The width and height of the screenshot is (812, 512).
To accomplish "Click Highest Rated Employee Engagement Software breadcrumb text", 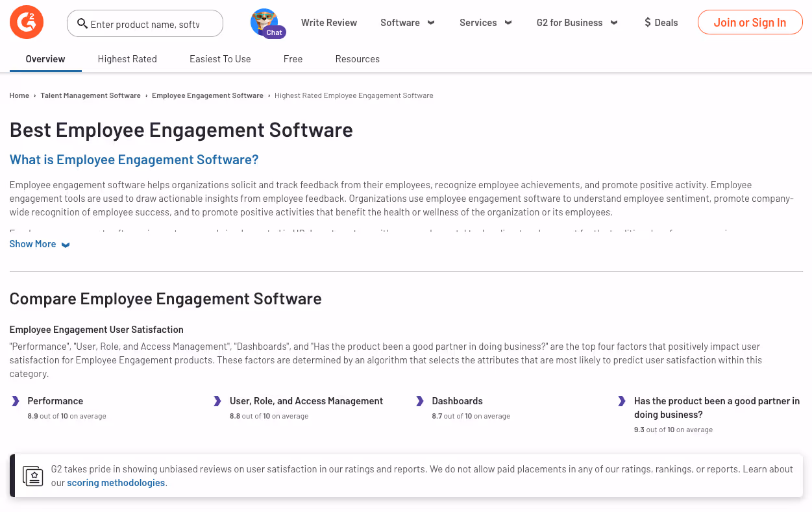I will click(x=354, y=95).
